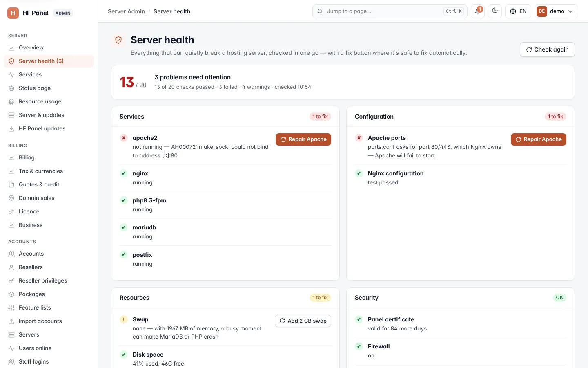The image size is (588, 368).
Task: Open notifications bell icon
Action: point(477,11)
